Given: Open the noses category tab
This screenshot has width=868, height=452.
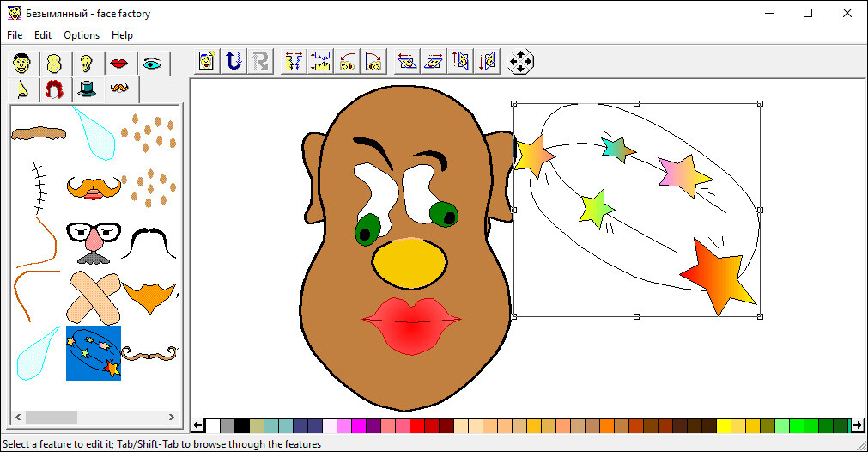Looking at the screenshot, I should [x=22, y=89].
